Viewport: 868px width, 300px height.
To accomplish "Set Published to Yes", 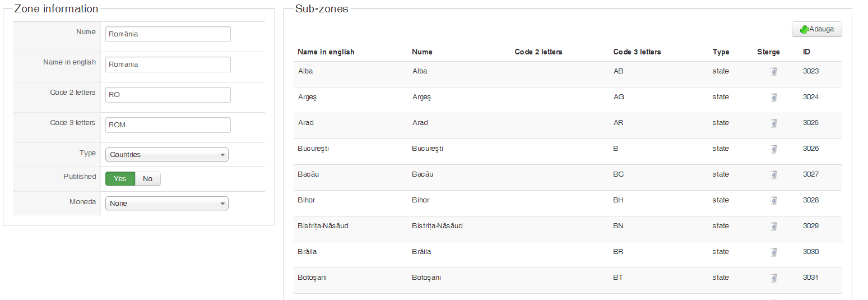I will coord(120,179).
